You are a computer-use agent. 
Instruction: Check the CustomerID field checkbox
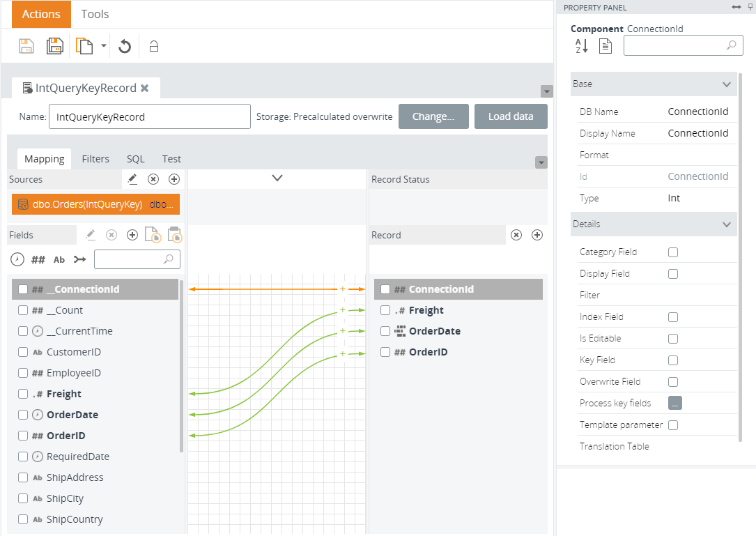pos(23,352)
